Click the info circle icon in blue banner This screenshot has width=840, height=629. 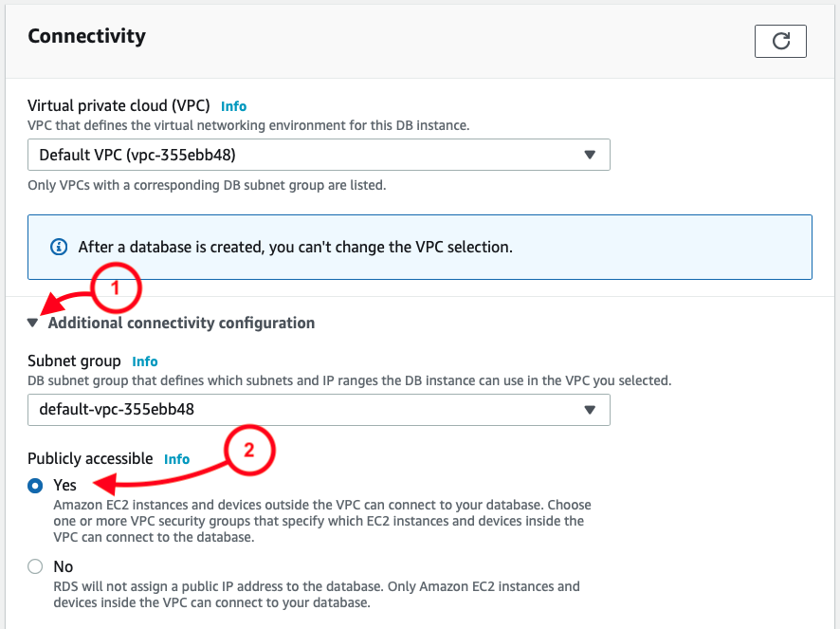[59, 247]
